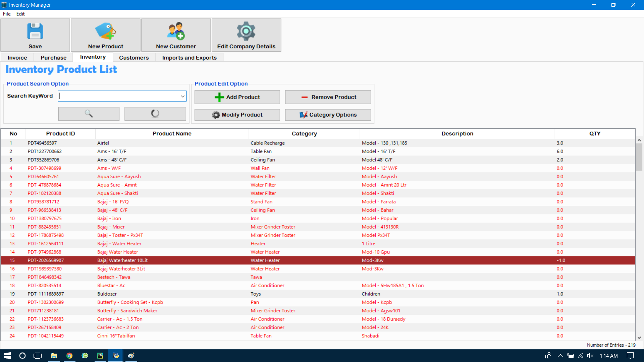Open the New Product toolbar icon
The image size is (644, 362).
(x=106, y=32)
